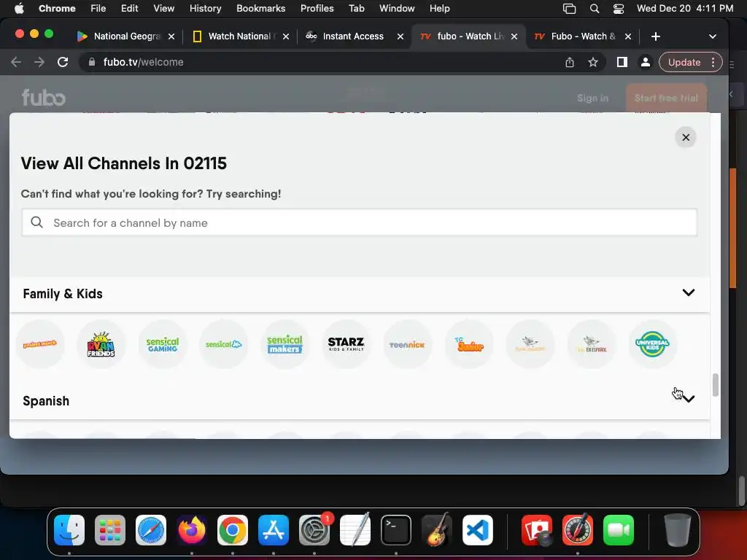Open Control Center in menu bar
Viewport: 747px width, 560px height.
[619, 8]
